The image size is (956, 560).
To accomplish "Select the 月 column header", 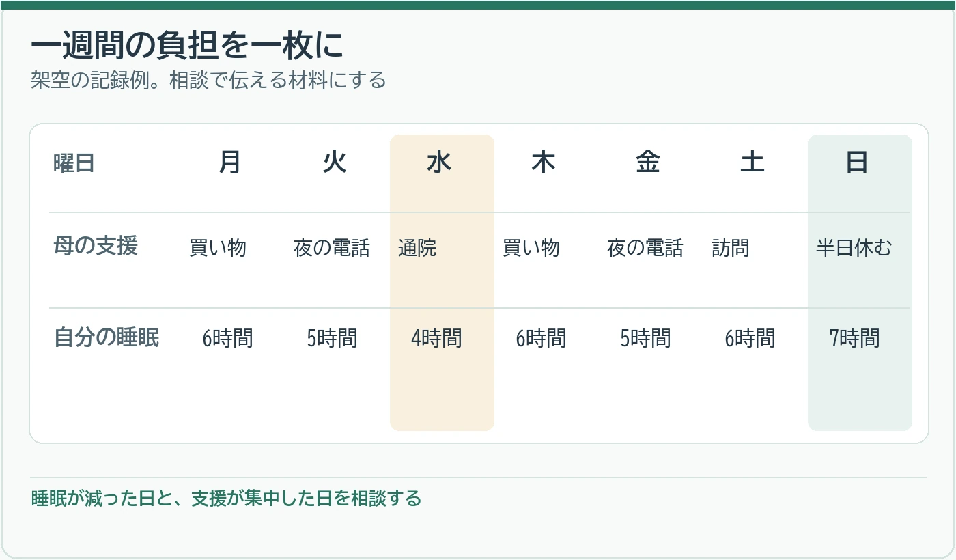I will 229,163.
